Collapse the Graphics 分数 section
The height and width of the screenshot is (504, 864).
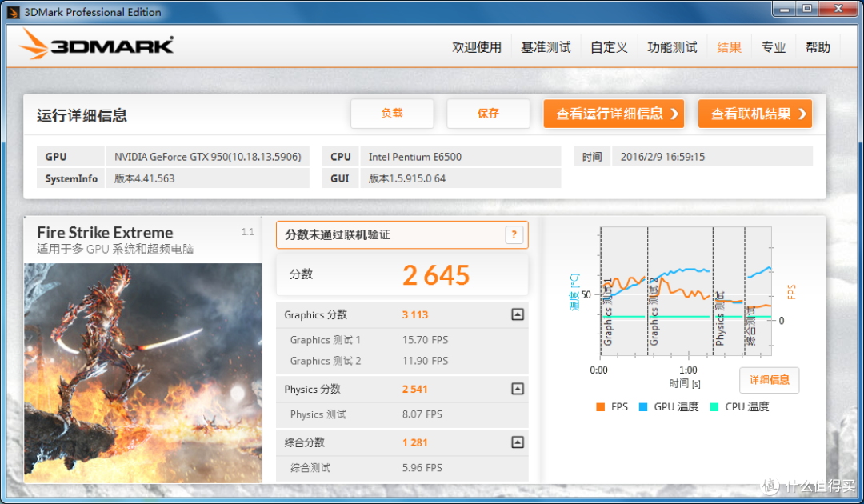[x=518, y=314]
